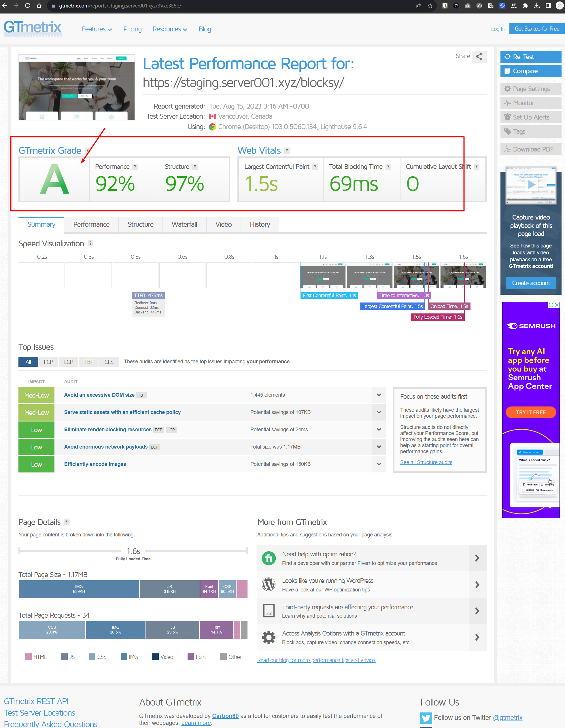565x728 pixels.
Task: Switch to the Performance tab
Action: pyautogui.click(x=91, y=225)
